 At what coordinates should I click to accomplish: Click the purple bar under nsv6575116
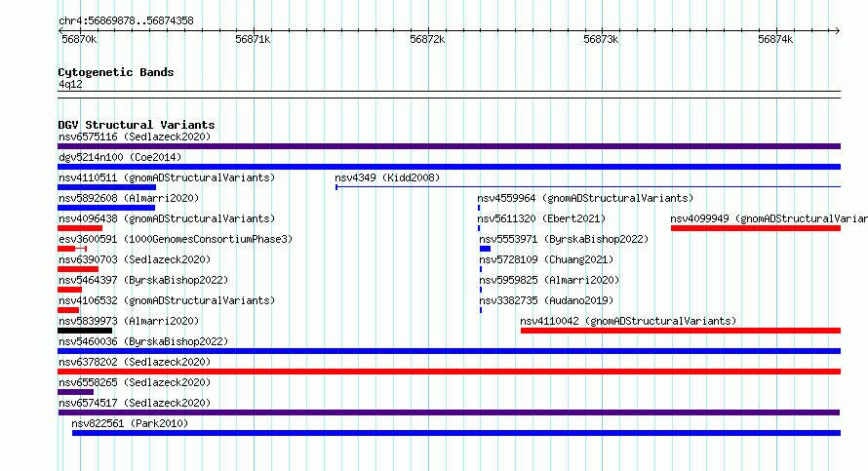[449, 146]
